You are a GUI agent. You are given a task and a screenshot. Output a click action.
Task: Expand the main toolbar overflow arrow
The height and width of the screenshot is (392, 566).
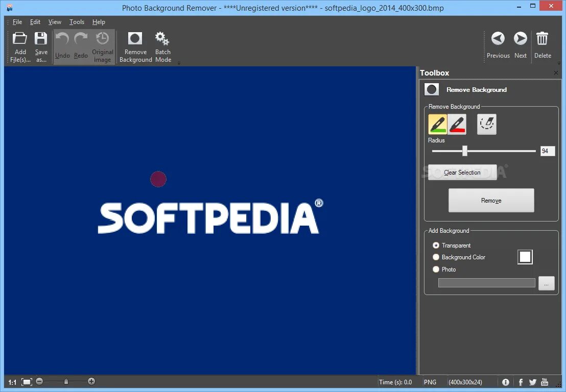point(179,63)
